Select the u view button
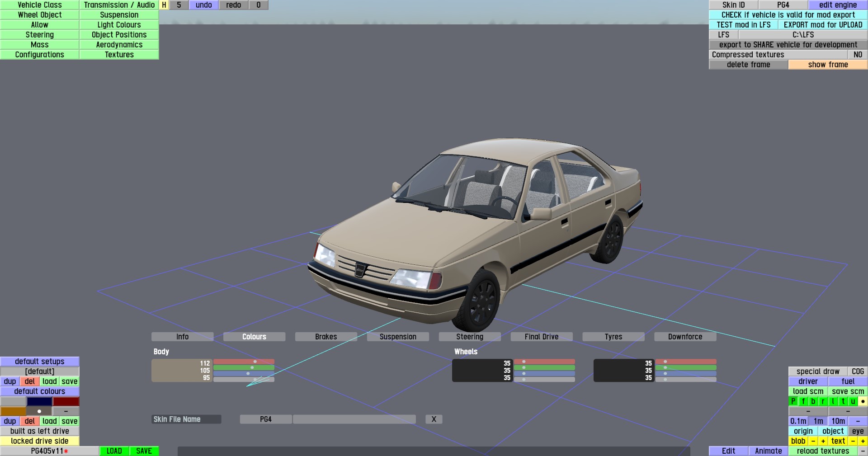 point(853,401)
